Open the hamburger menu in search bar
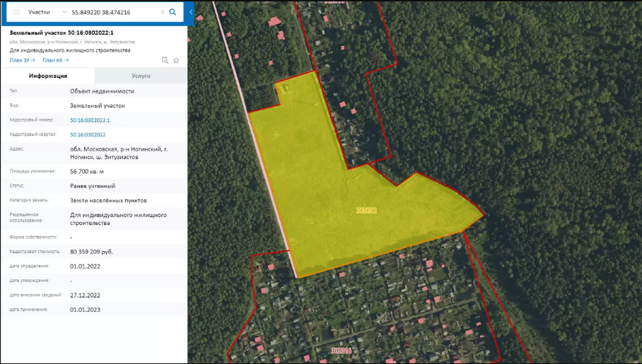The height and width of the screenshot is (364, 642). [16, 12]
